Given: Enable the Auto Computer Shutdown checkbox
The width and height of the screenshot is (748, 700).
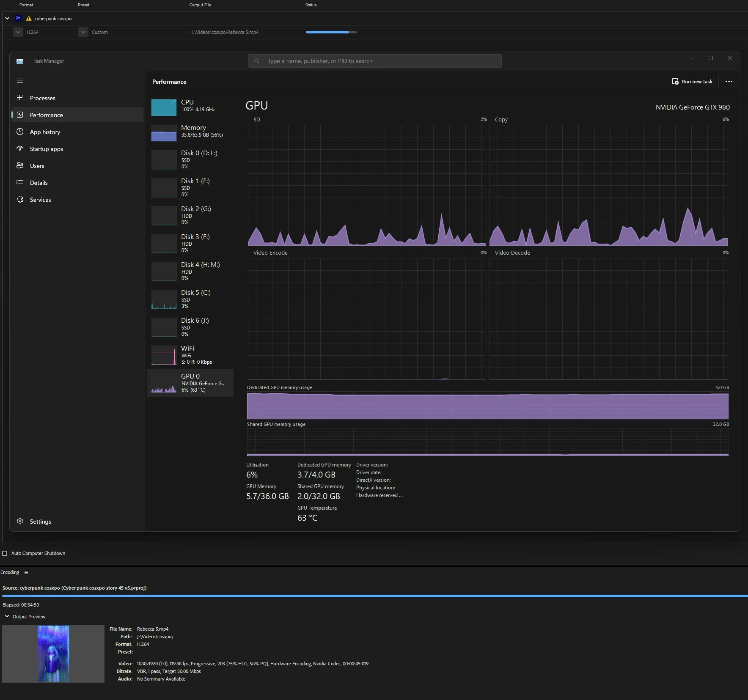Looking at the screenshot, I should (x=5, y=553).
